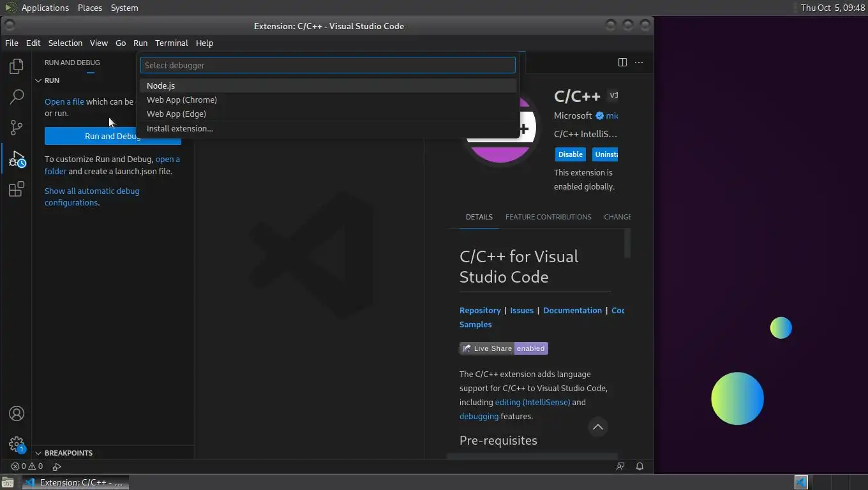This screenshot has height=490, width=868.
Task: Open the Selection menu
Action: [65, 43]
